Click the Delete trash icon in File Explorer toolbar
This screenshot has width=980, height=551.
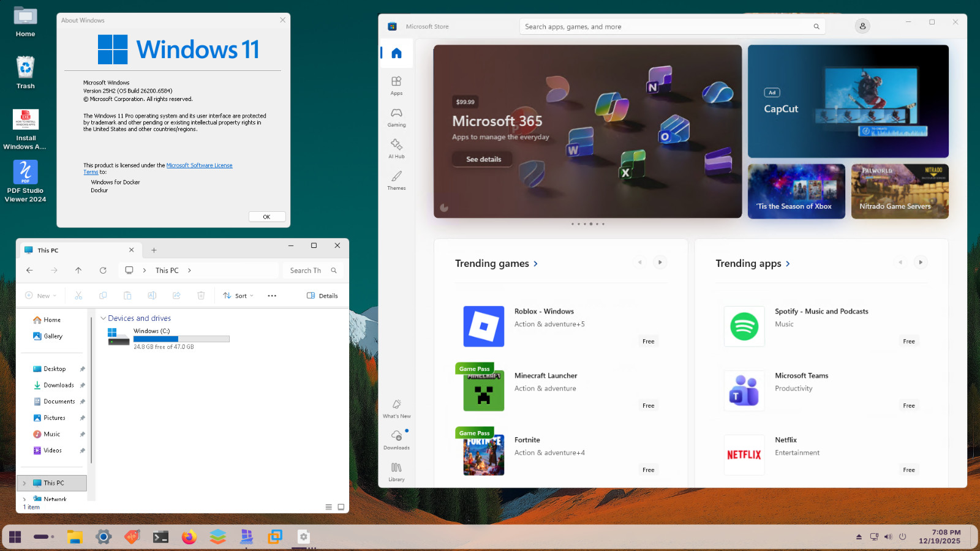(x=201, y=296)
